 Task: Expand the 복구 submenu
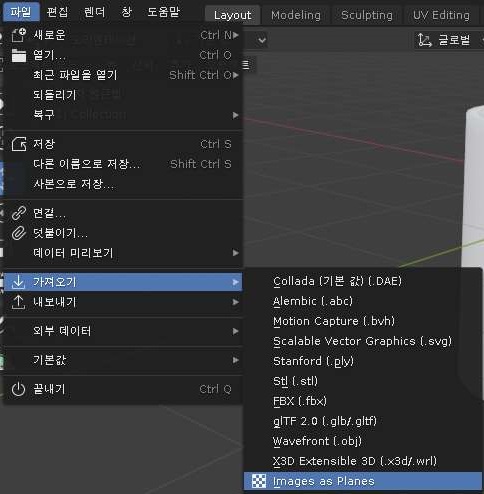(x=123, y=115)
